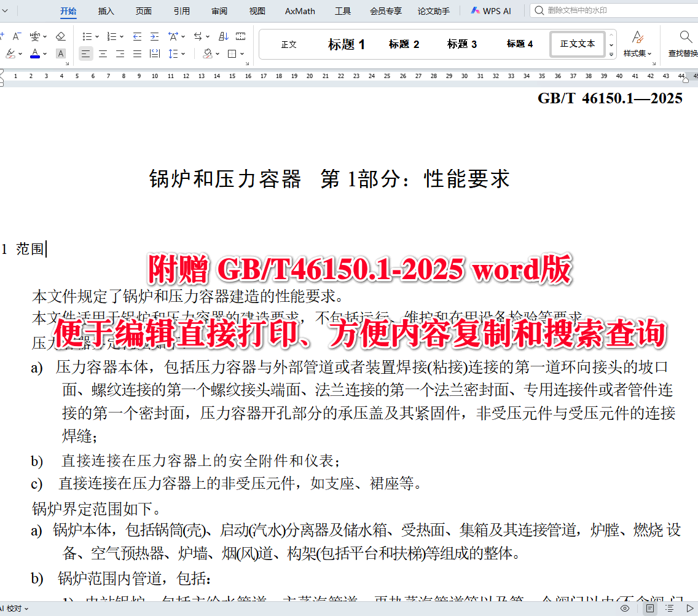This screenshot has height=616, width=698.
Task: Expand the phonetic guide dropdown arrow
Action: tap(45, 36)
